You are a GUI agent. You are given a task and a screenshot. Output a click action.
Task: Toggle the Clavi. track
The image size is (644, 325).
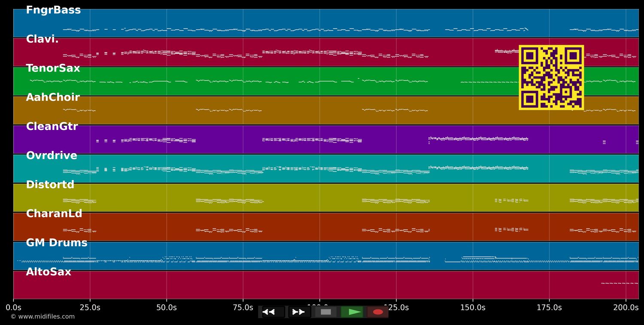pos(42,39)
